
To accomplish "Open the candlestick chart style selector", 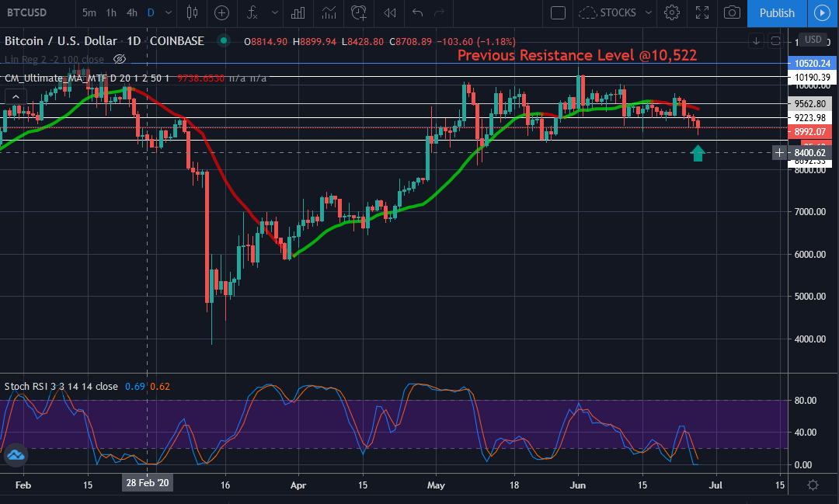I will (192, 12).
